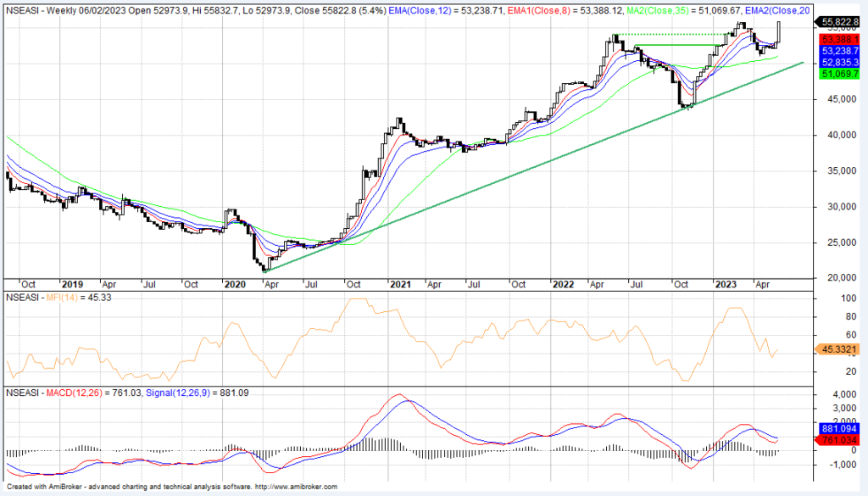Select the green 51,069.7 MA value tag
The image size is (868, 496).
pos(838,75)
